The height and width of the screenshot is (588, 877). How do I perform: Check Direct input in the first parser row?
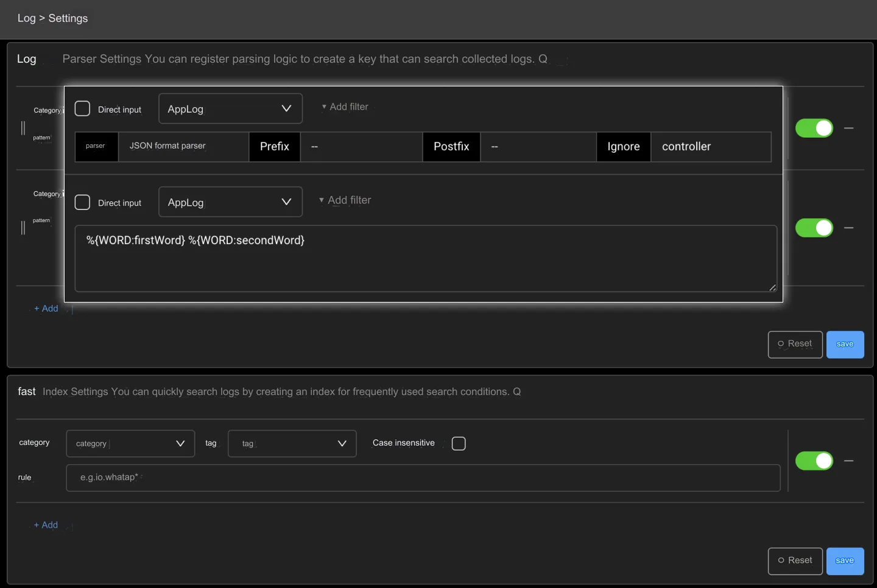tap(82, 109)
